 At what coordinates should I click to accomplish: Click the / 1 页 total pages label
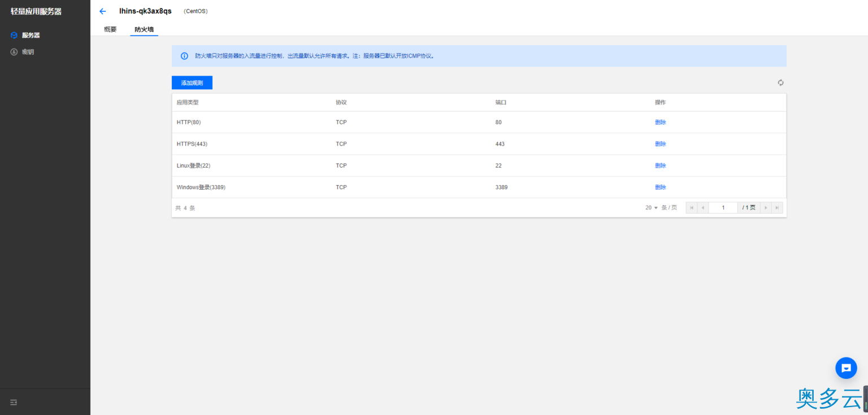(749, 208)
